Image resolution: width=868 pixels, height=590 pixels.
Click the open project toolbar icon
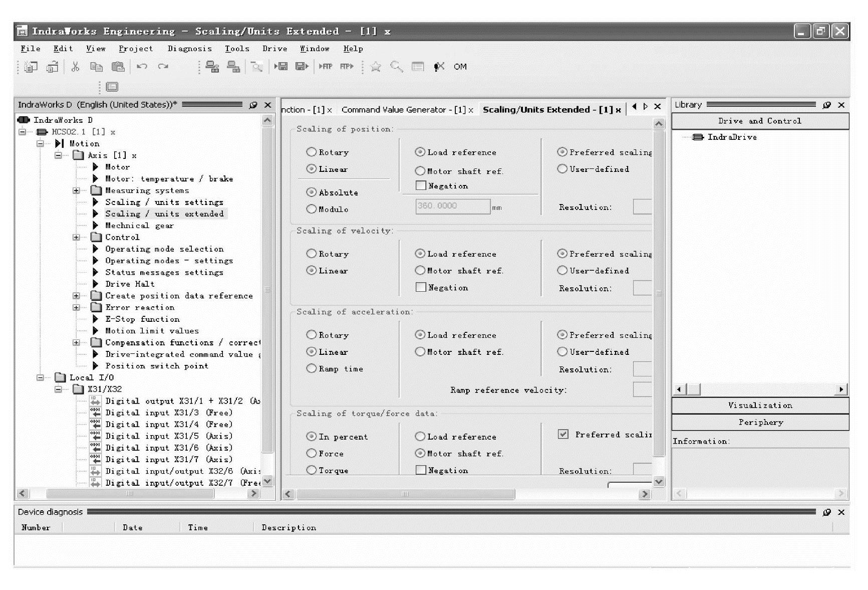tap(52, 67)
